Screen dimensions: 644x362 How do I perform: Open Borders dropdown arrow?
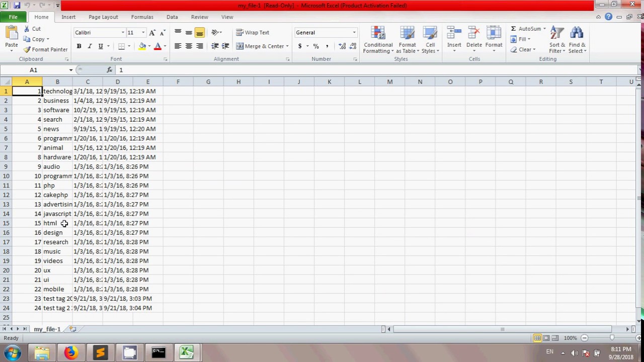click(129, 46)
